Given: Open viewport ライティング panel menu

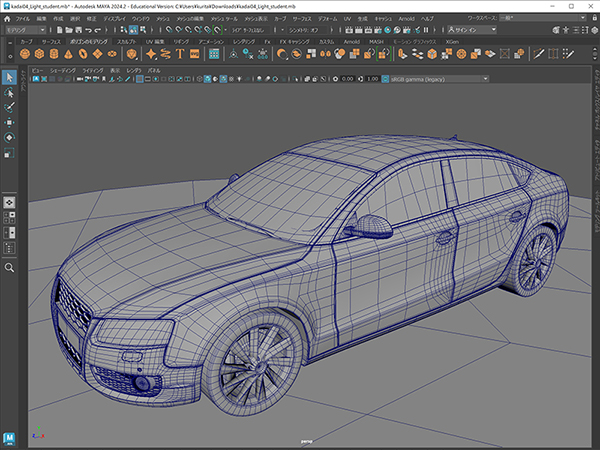Looking at the screenshot, I should click(93, 70).
